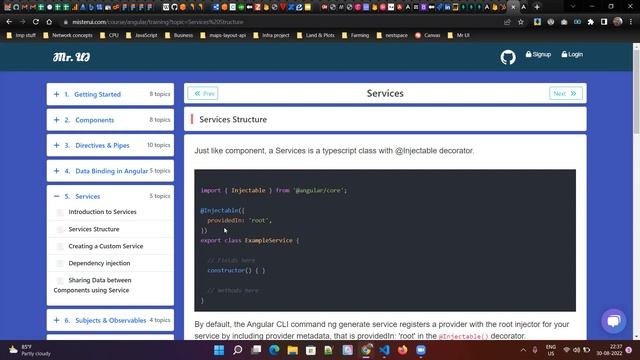Click the Login link
Image resolution: width=640 pixels, height=360 pixels.
[x=572, y=54]
